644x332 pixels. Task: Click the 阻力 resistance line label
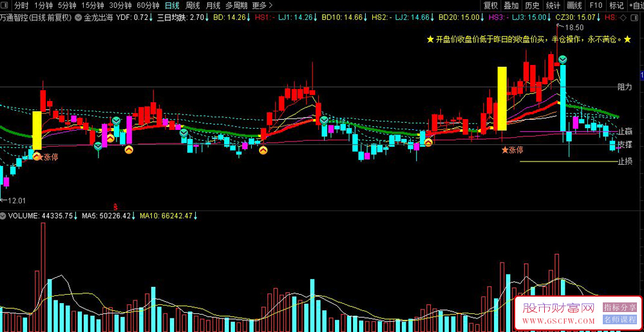[625, 87]
